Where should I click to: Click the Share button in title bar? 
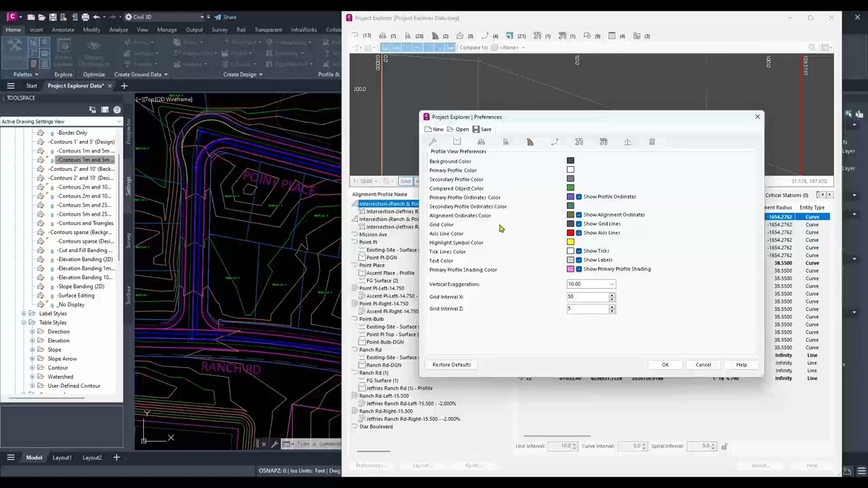coord(226,17)
